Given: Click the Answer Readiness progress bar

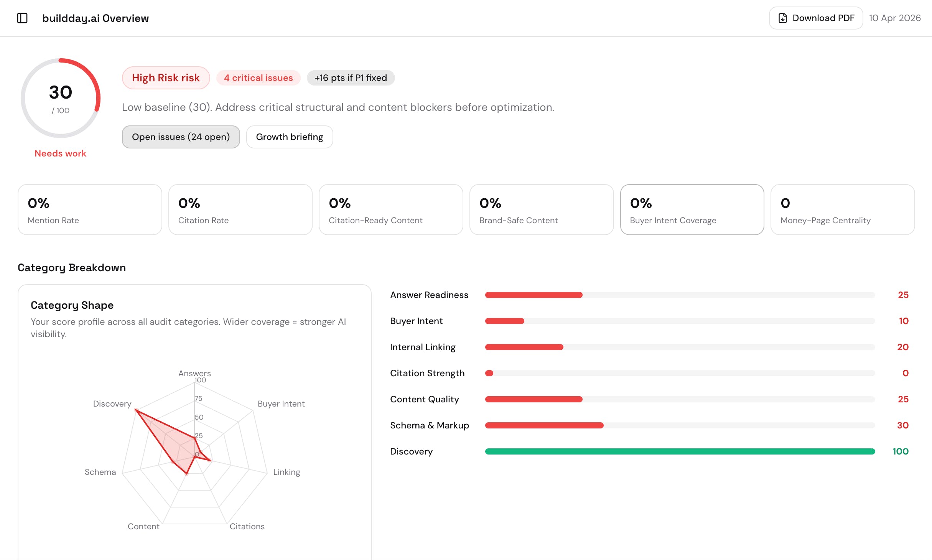Looking at the screenshot, I should (x=680, y=295).
